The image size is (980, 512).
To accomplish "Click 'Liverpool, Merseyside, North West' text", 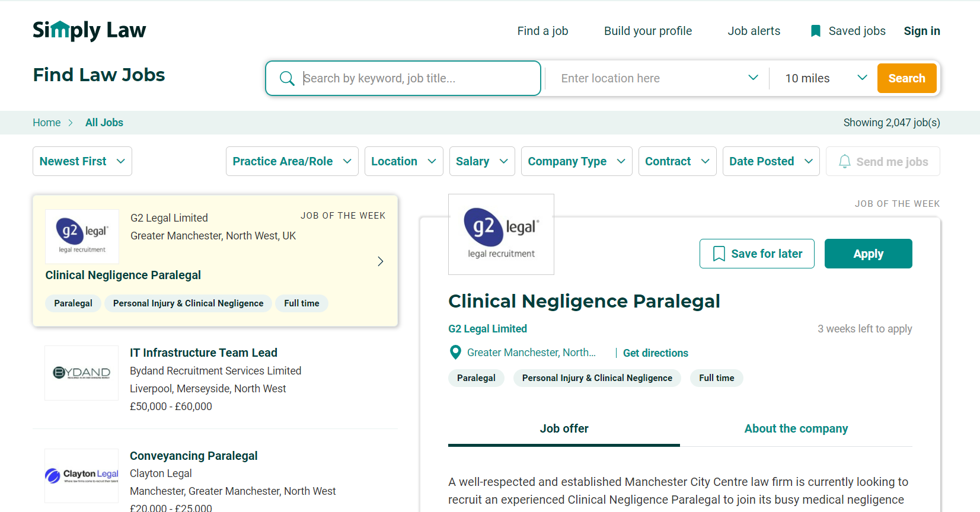I will tap(208, 389).
